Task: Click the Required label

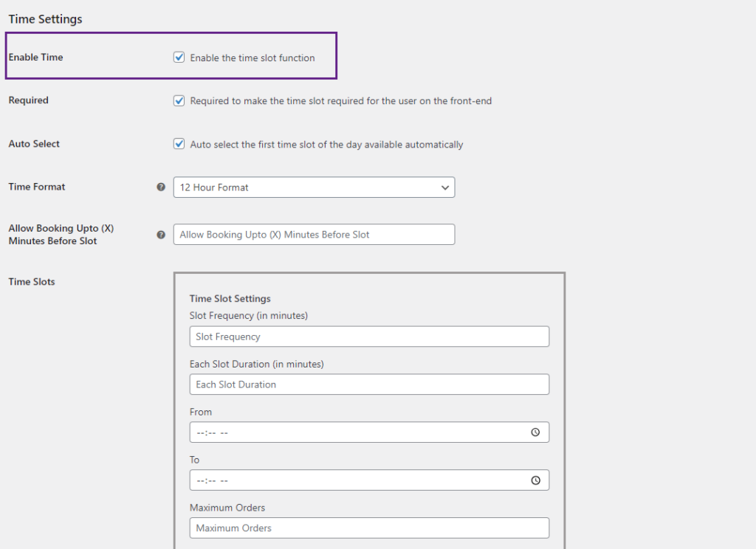Action: pos(29,100)
